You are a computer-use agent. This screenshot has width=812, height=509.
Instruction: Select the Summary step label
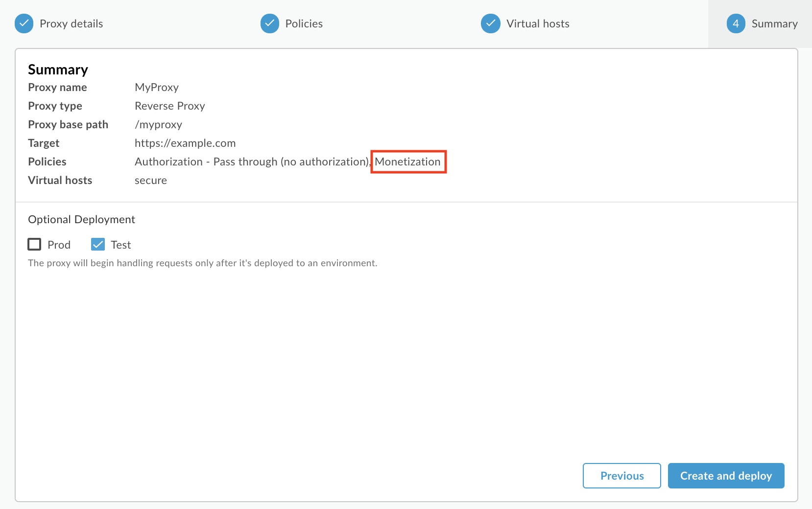774,23
